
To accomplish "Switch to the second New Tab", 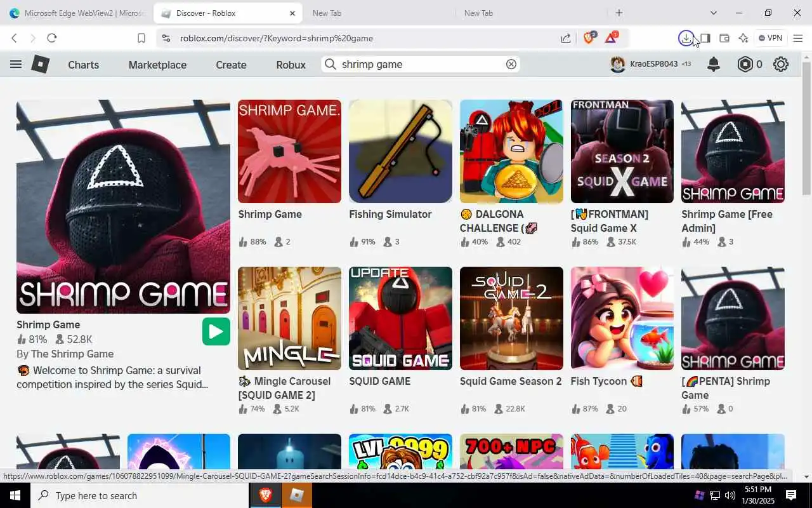I will tap(530, 13).
